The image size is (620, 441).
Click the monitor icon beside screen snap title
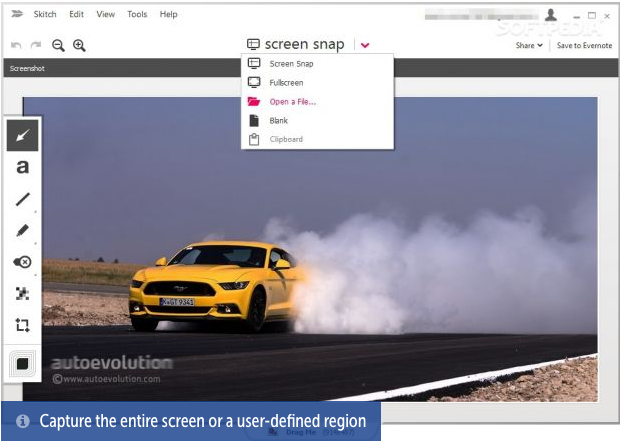click(x=253, y=44)
